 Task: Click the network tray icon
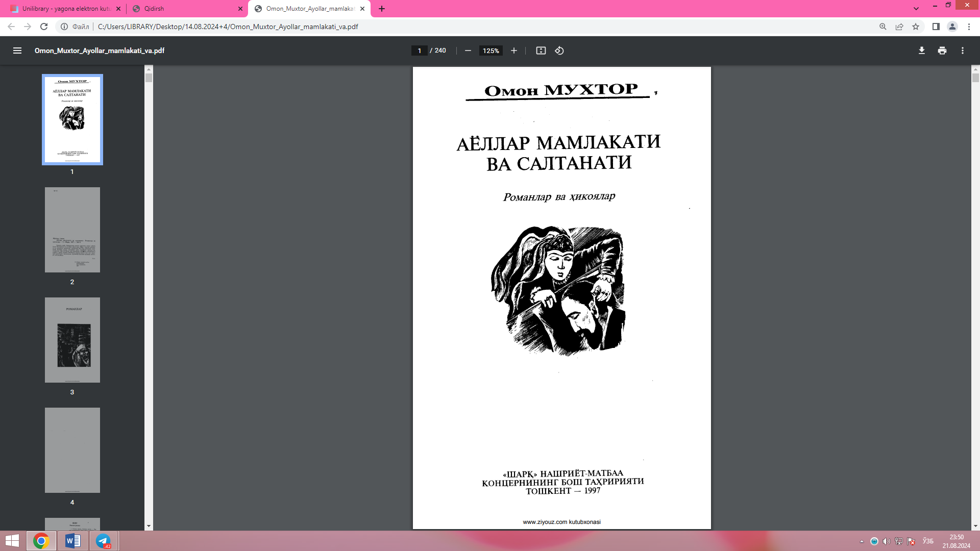[x=899, y=541]
